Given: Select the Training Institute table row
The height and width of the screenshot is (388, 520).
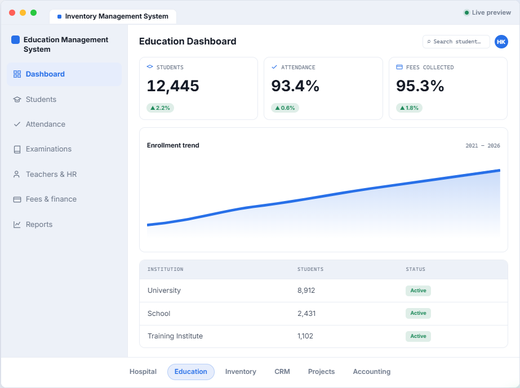Looking at the screenshot, I should [323, 336].
